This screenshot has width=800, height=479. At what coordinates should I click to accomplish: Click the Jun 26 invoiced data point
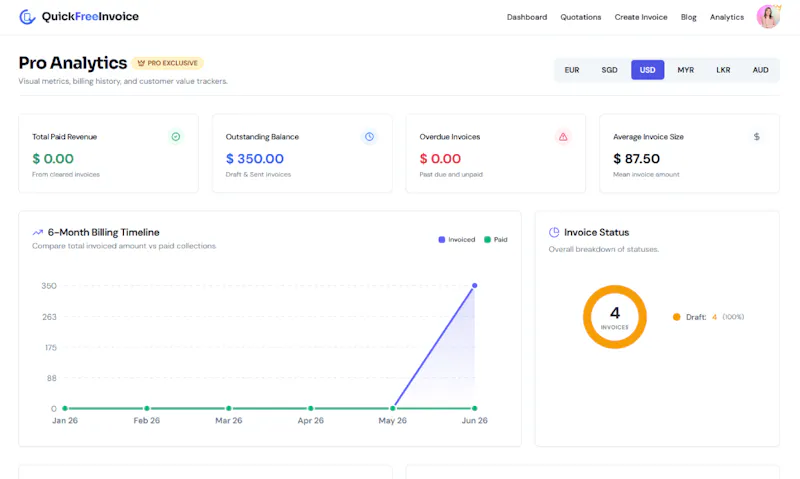pos(474,286)
